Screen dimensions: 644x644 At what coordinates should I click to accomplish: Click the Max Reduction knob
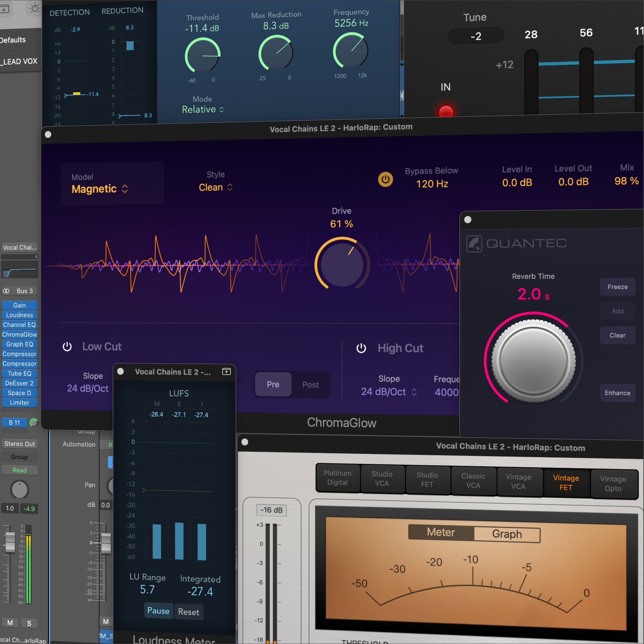[x=276, y=53]
